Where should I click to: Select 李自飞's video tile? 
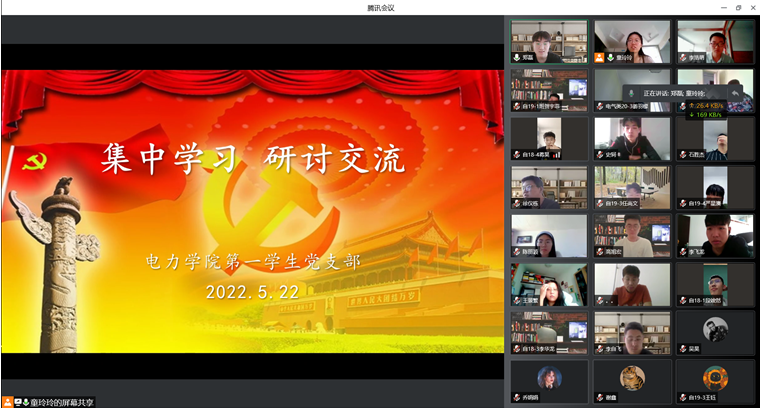pyautogui.click(x=632, y=332)
